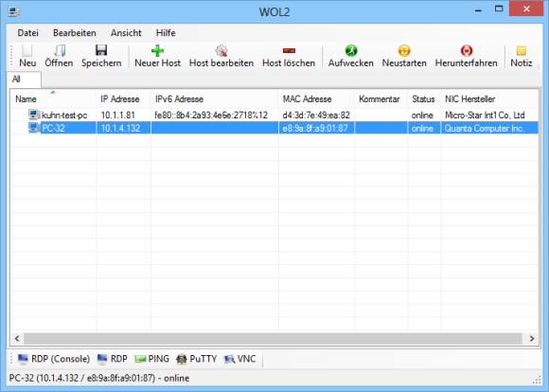Screen dimensions: 549x392
Task: Sort by the Name column header
Action: 53,99
